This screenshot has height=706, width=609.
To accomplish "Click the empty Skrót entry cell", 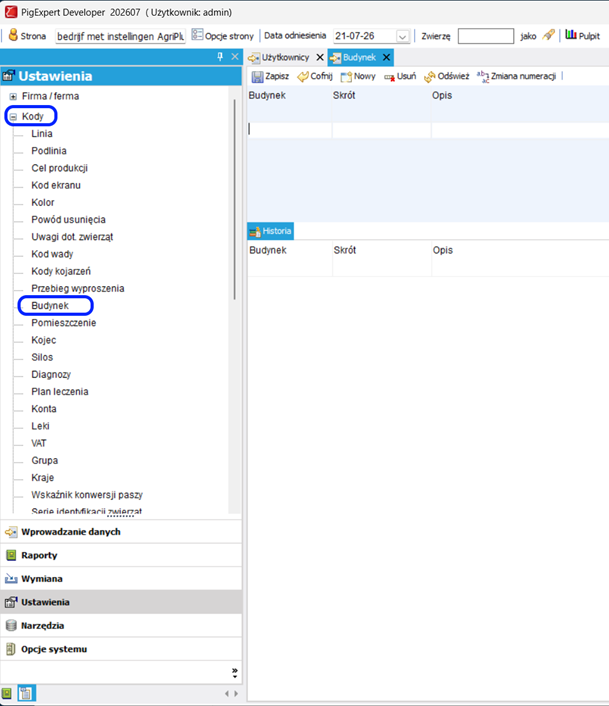I will 382,130.
